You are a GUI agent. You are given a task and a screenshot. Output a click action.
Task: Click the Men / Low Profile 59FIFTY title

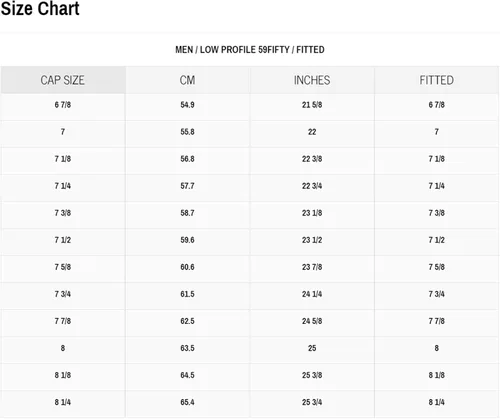250,50
